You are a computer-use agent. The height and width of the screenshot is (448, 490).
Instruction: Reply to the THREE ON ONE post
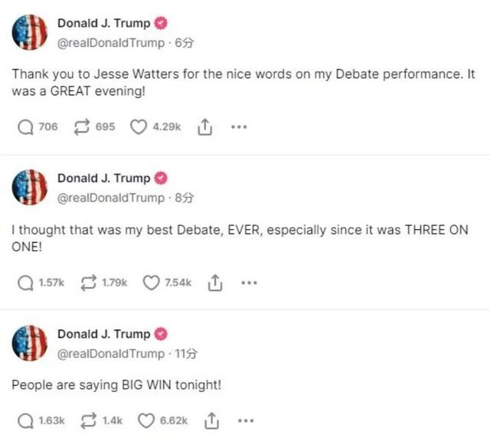tap(26, 283)
